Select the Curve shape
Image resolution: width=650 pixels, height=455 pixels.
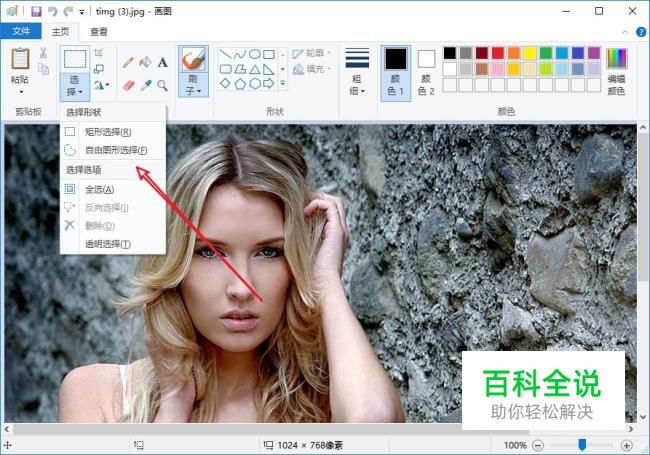tap(240, 54)
